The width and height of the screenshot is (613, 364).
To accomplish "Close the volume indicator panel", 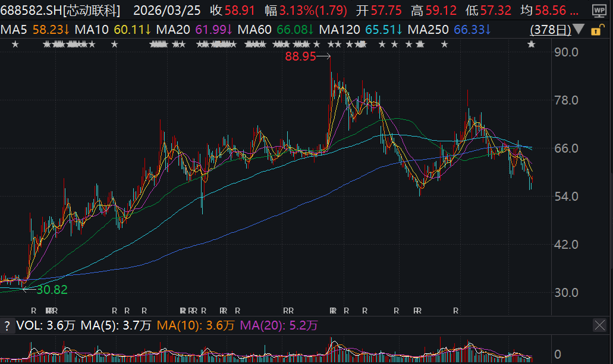I will click(599, 325).
